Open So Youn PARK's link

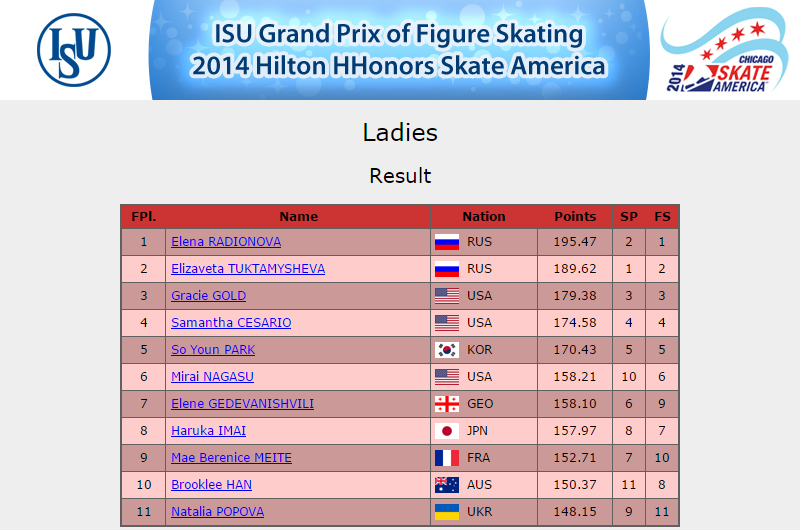click(x=213, y=350)
